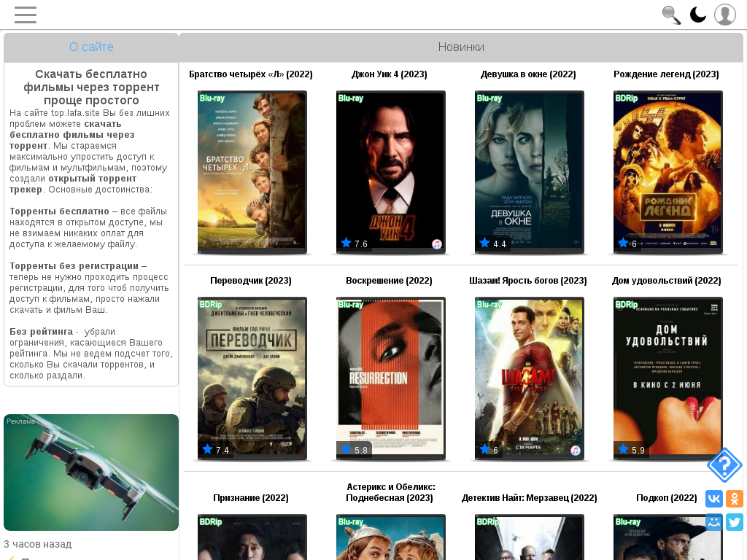This screenshot has height=560, width=747.
Task: Click Переводчик poster
Action: (x=252, y=378)
